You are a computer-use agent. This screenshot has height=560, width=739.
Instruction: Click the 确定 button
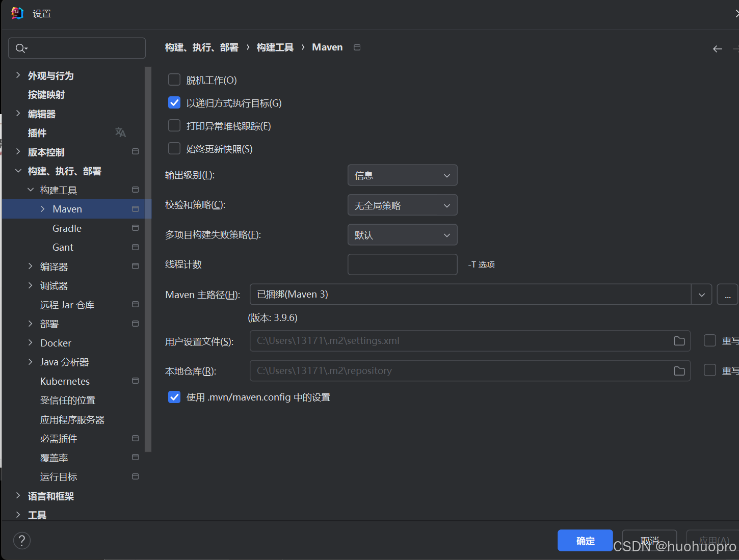585,541
